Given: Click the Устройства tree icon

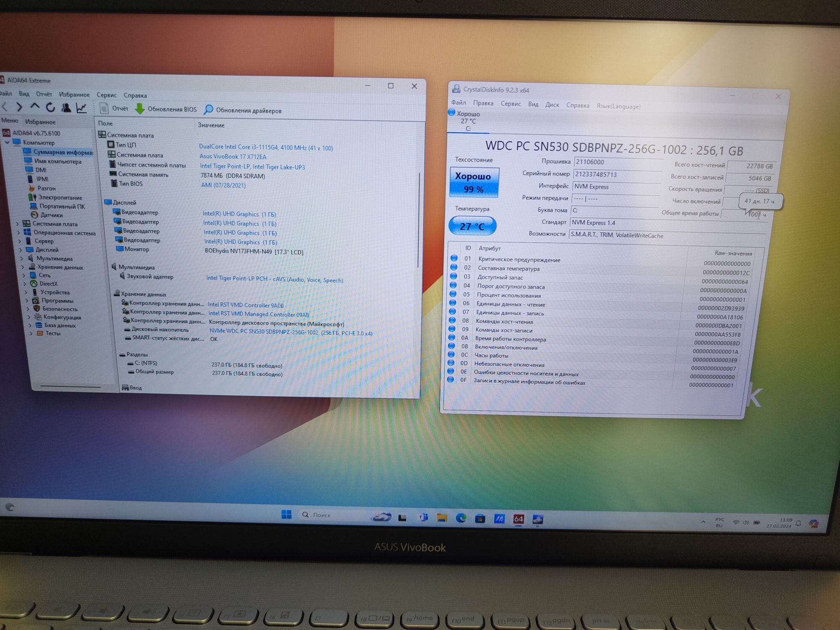Looking at the screenshot, I should click(35, 292).
